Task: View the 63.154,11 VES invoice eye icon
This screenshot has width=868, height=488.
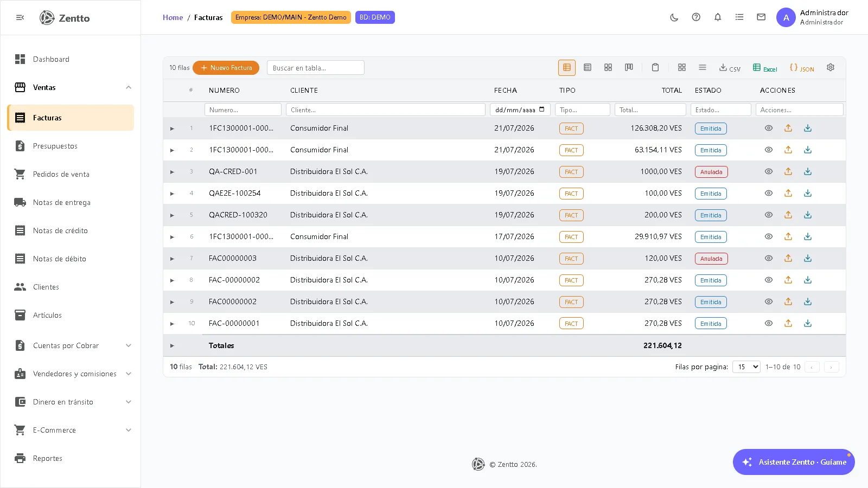Action: click(769, 150)
